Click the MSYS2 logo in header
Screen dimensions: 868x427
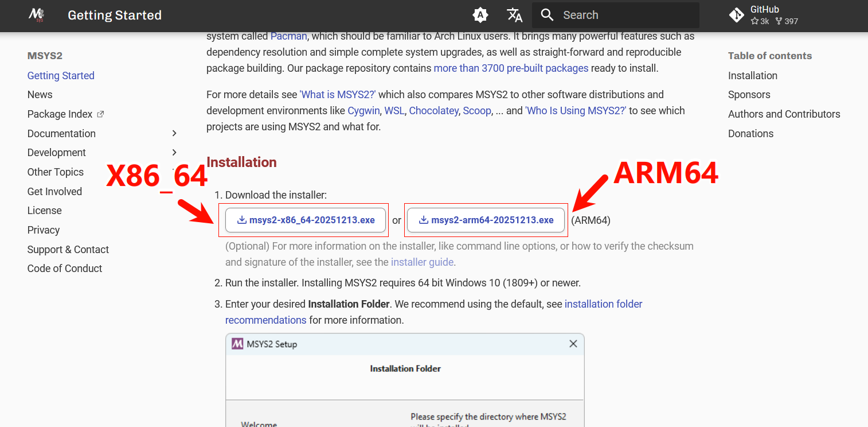37,15
